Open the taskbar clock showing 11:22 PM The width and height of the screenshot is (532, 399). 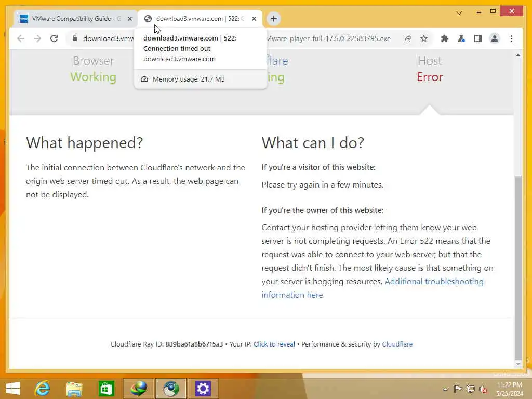[x=509, y=389]
